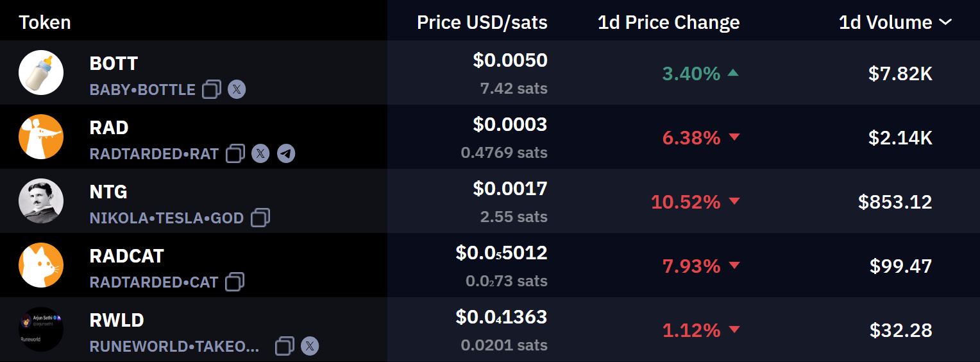The height and width of the screenshot is (362, 980).
Task: Open the RAD token's X profile
Action: click(x=260, y=153)
